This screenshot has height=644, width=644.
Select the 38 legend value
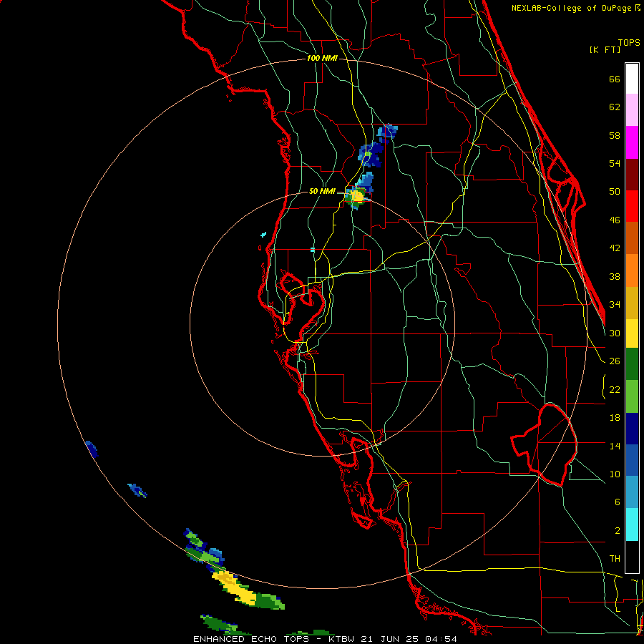[x=615, y=277]
